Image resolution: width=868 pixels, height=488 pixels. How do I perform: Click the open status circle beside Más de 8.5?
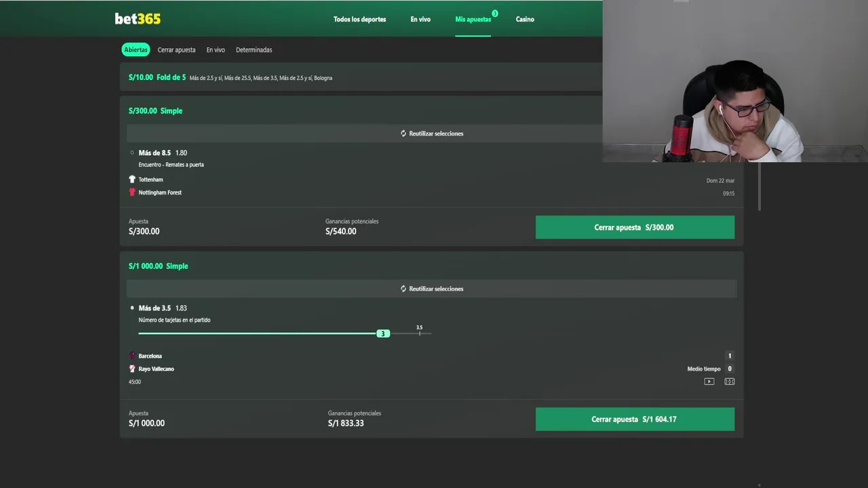[132, 152]
